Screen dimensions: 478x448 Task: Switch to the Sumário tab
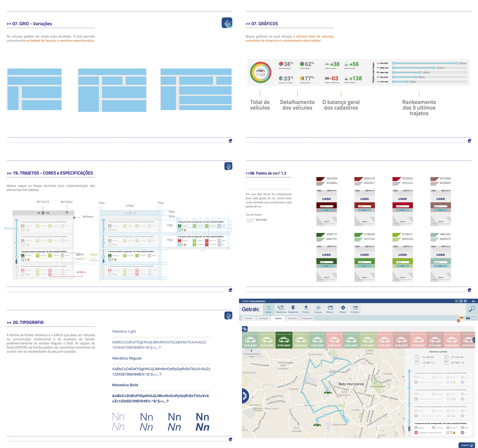[x=249, y=318]
